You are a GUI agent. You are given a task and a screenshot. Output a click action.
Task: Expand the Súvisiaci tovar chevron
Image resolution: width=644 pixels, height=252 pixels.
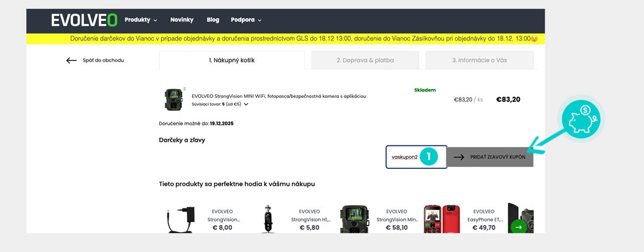click(x=246, y=104)
